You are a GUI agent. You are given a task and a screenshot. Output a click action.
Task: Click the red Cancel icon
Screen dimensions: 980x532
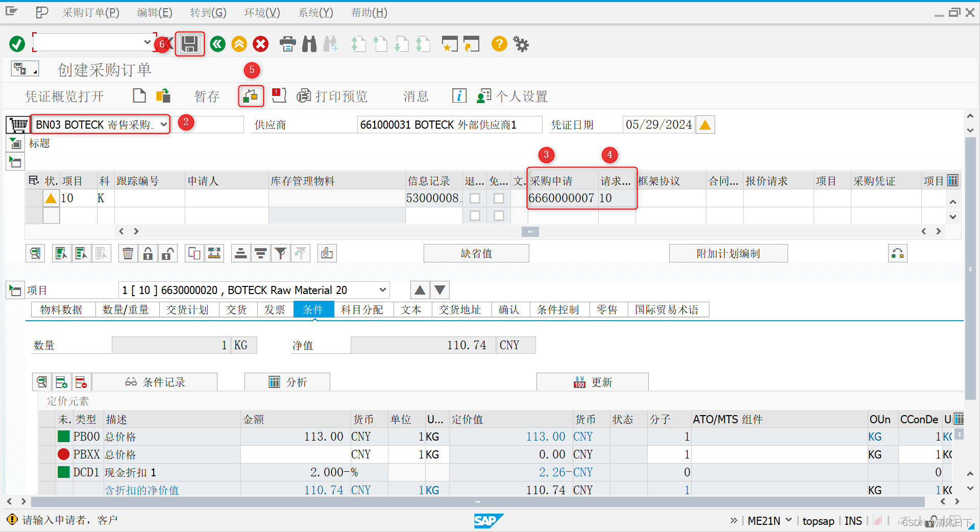(x=261, y=44)
